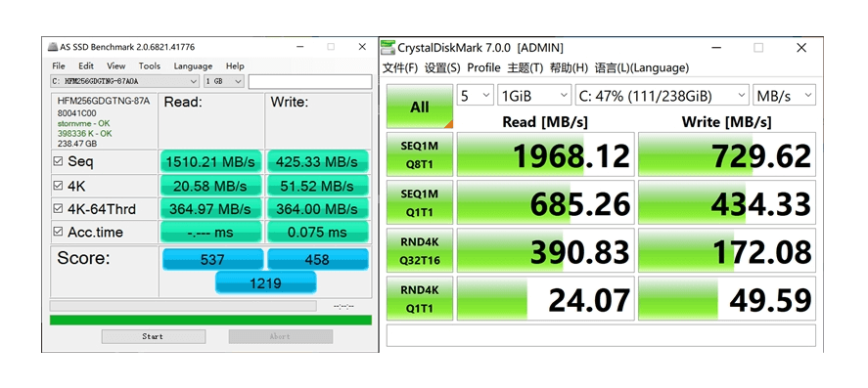Screen dimensions: 868x388
Task: Open the 设置(S) menu in CrystalDiskMark
Action: point(442,68)
